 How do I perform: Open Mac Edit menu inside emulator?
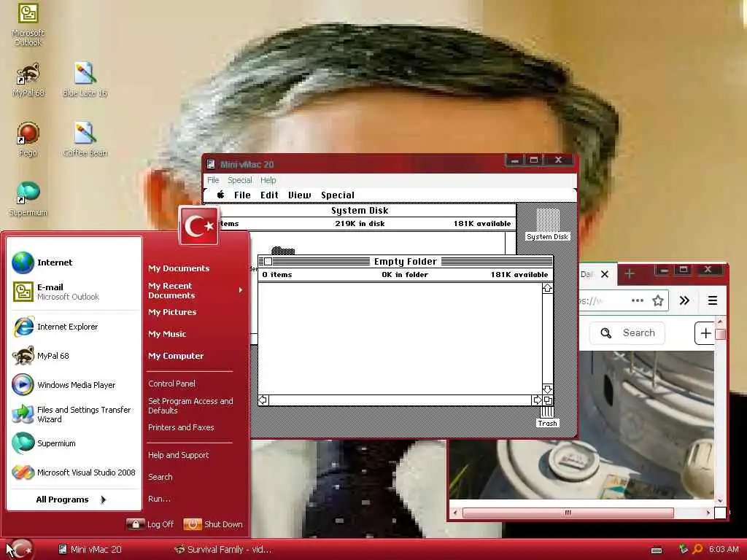[x=269, y=195]
